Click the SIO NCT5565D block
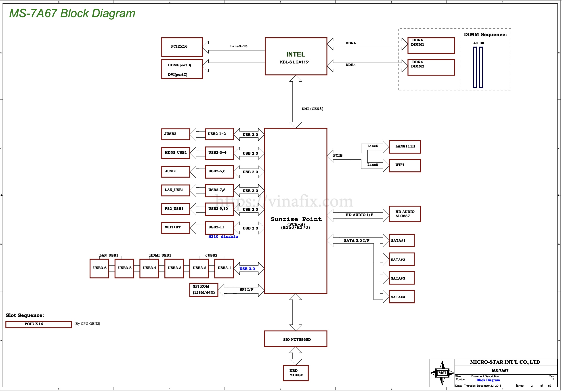This screenshot has width=562, height=392. tap(296, 339)
